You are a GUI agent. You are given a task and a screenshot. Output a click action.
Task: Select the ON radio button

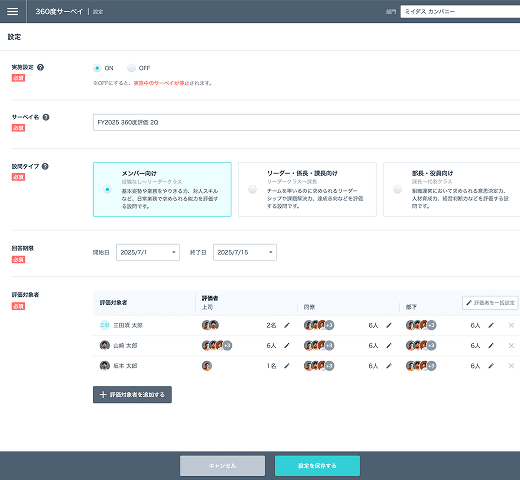pyautogui.click(x=97, y=68)
